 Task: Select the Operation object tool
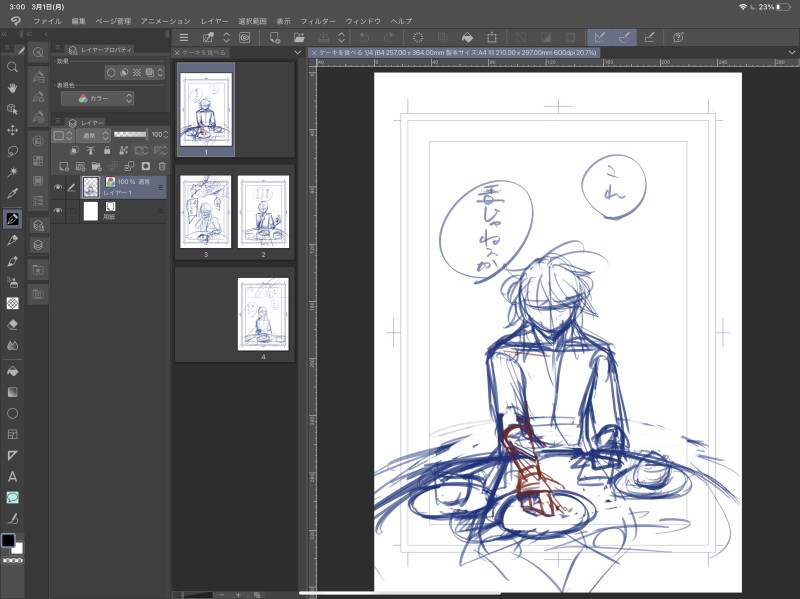pos(12,109)
